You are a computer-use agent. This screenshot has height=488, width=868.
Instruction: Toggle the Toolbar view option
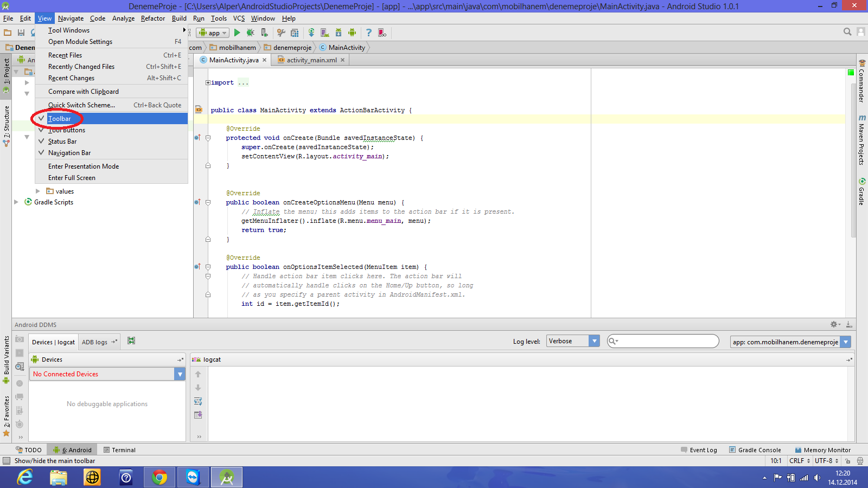click(111, 118)
